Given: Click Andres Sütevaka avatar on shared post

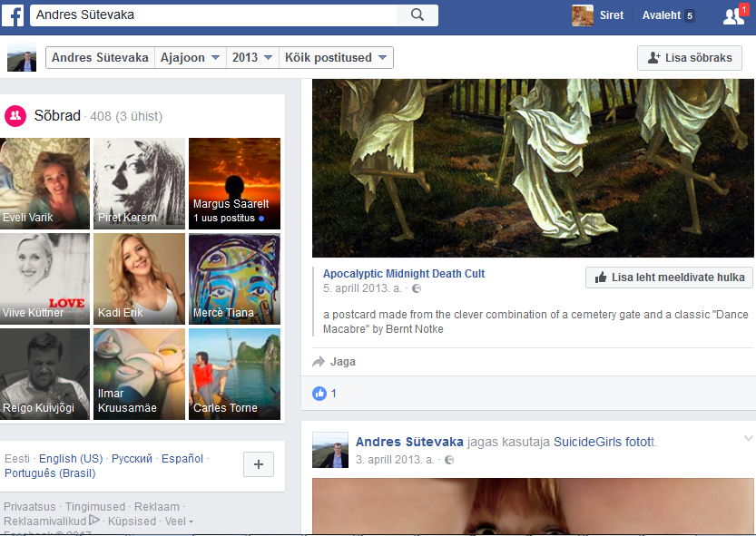Looking at the screenshot, I should (x=330, y=450).
